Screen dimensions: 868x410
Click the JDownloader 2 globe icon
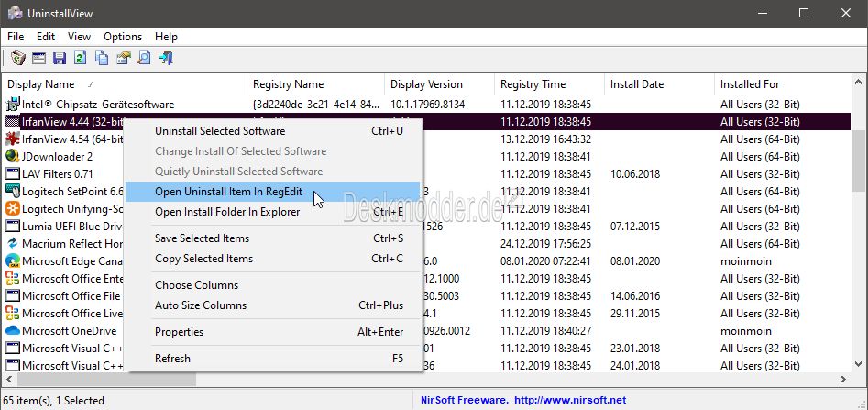click(x=12, y=156)
